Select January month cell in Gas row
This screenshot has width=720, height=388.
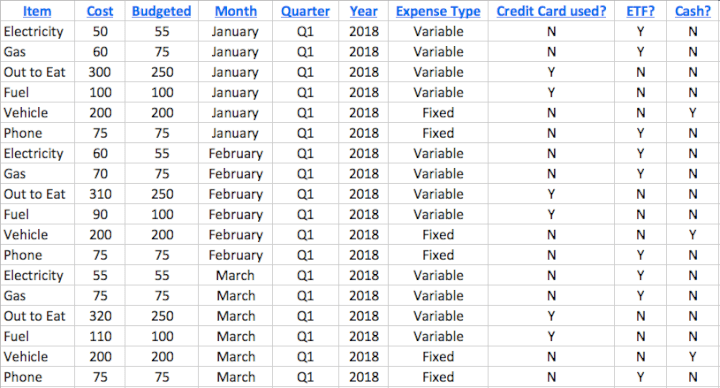[236, 52]
